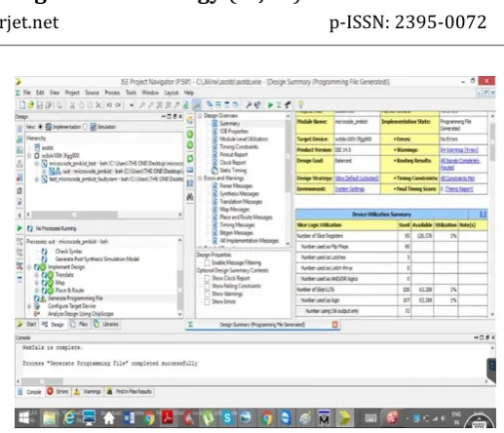Image resolution: width=504 pixels, height=433 pixels.
Task: Select the Implementation view radio button
Action: pos(41,127)
